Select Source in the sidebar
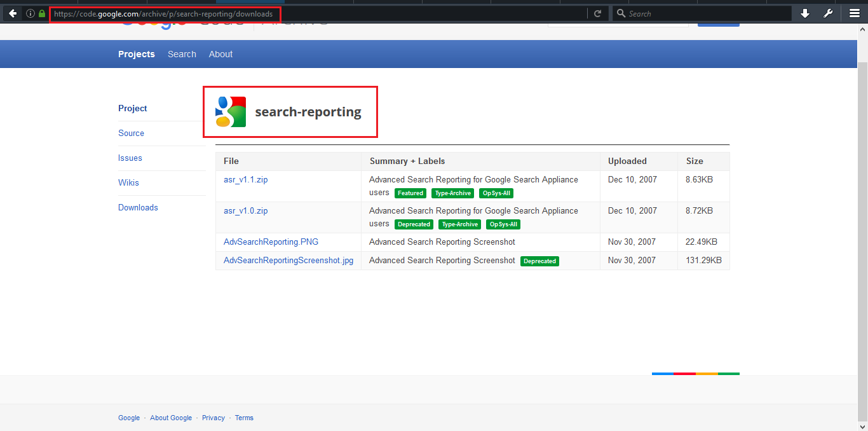 131,133
